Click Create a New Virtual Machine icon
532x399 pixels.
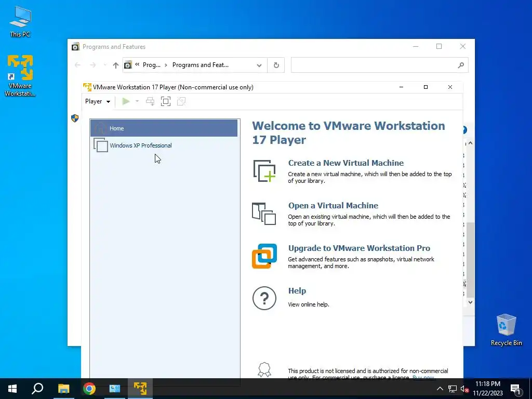[x=264, y=171]
